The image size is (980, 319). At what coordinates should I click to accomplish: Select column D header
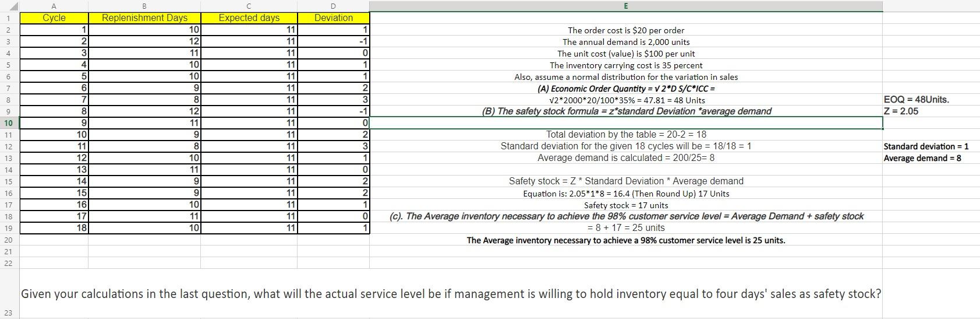(333, 6)
